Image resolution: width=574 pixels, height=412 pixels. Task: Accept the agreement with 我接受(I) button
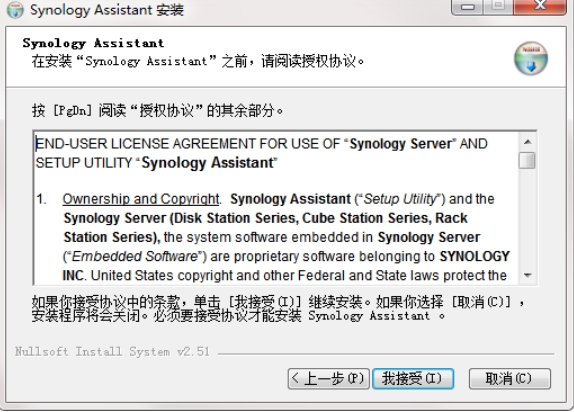click(x=413, y=378)
